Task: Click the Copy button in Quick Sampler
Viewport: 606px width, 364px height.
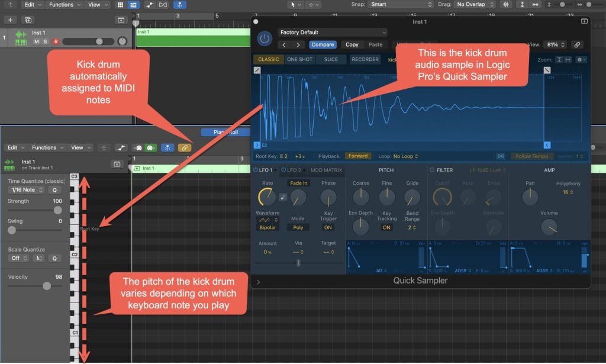Action: pos(352,44)
